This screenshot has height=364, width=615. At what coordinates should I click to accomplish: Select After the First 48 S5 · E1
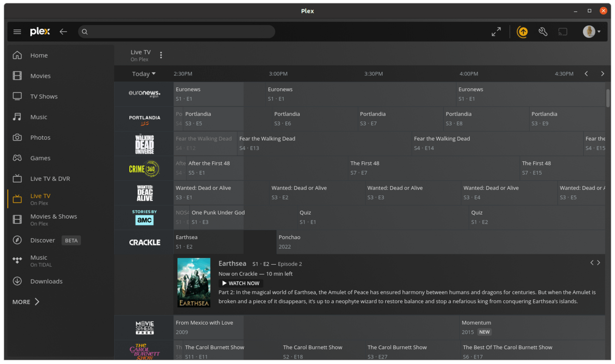pyautogui.click(x=267, y=169)
